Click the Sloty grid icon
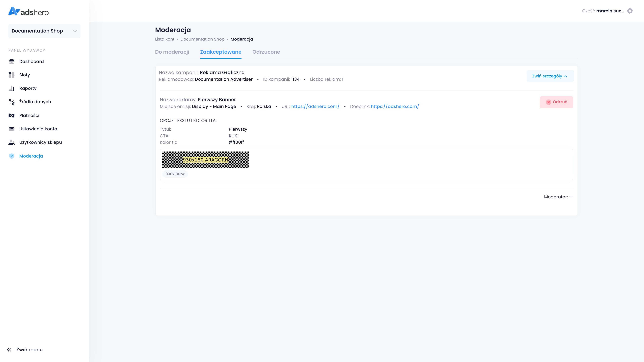644x362 pixels. coord(12,75)
